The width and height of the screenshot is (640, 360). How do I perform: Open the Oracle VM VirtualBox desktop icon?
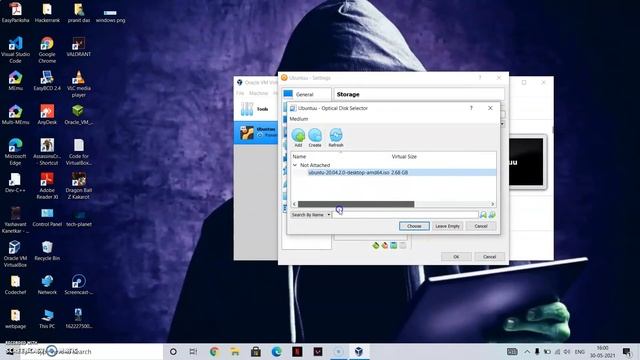coord(16,253)
